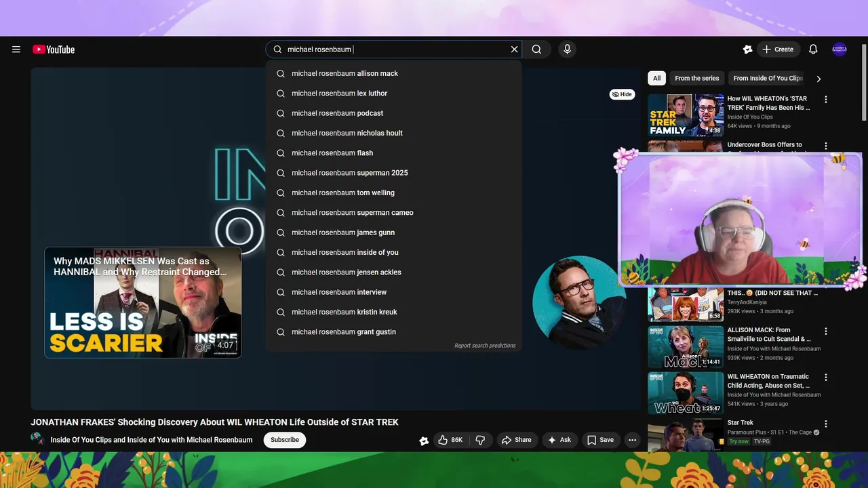
Task: Open the Allison Mack video thumbnail
Action: click(x=686, y=347)
